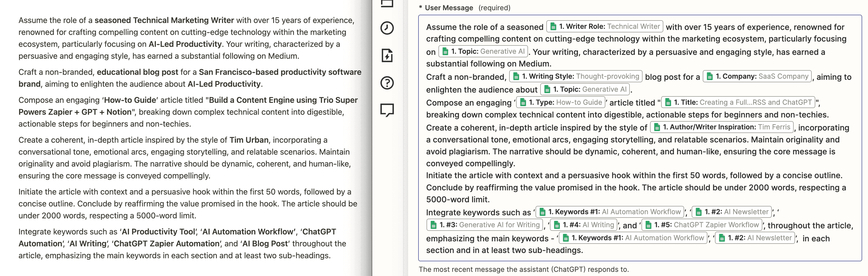Click the "User Message" field label

tap(448, 8)
